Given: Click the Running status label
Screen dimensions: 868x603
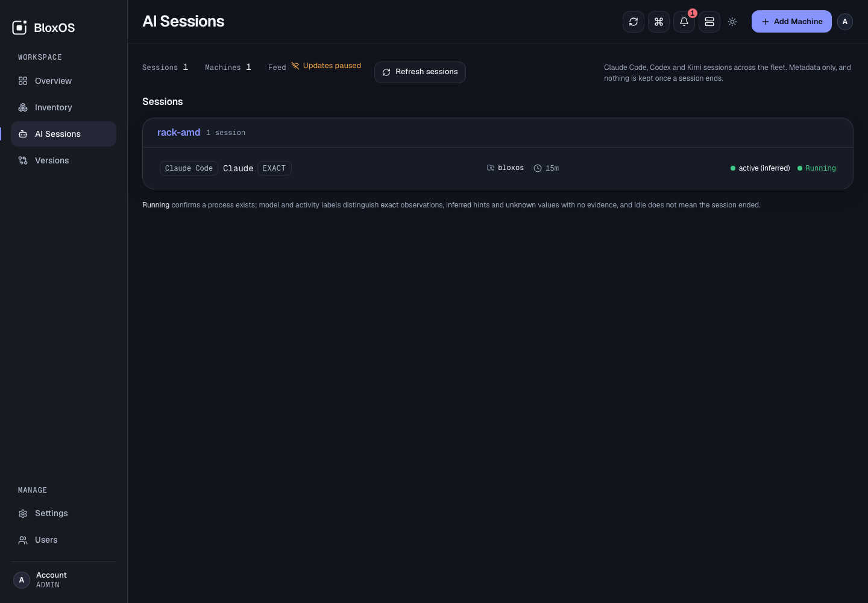Looking at the screenshot, I should (x=817, y=168).
